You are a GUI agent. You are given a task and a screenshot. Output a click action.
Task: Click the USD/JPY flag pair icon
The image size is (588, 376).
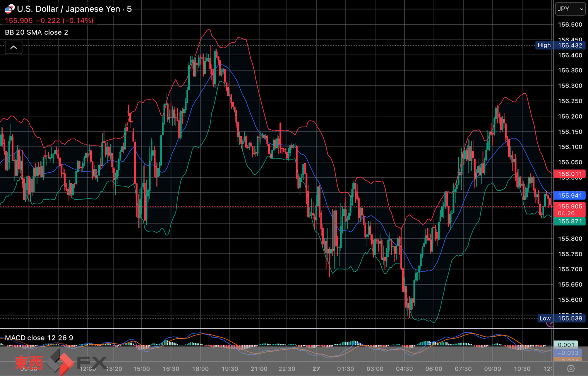tap(9, 9)
